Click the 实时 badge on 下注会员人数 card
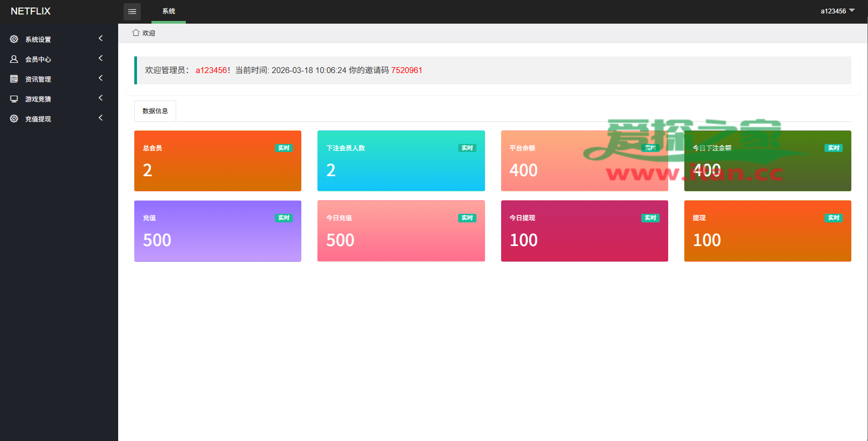This screenshot has height=441, width=868. click(467, 148)
